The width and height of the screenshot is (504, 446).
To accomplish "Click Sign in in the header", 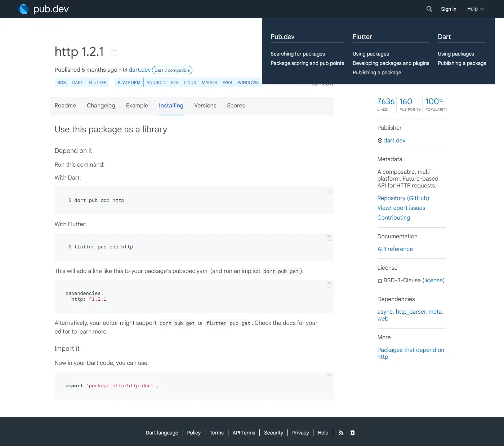I will pos(449,9).
